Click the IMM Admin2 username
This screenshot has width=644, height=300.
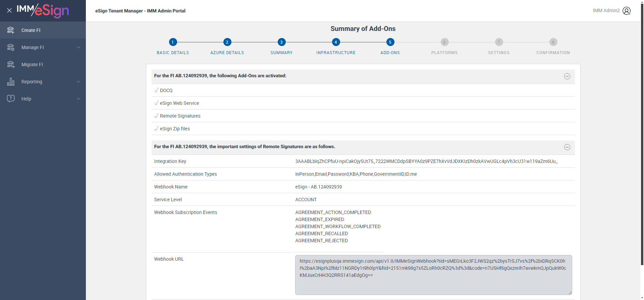606,10
